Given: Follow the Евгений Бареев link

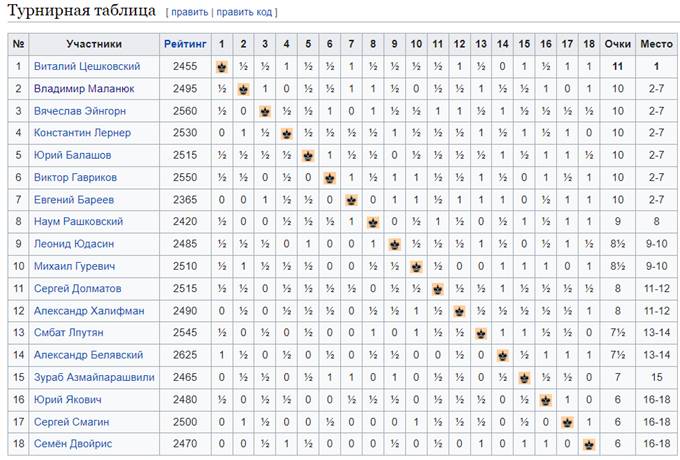Looking at the screenshot, I should (x=74, y=200).
